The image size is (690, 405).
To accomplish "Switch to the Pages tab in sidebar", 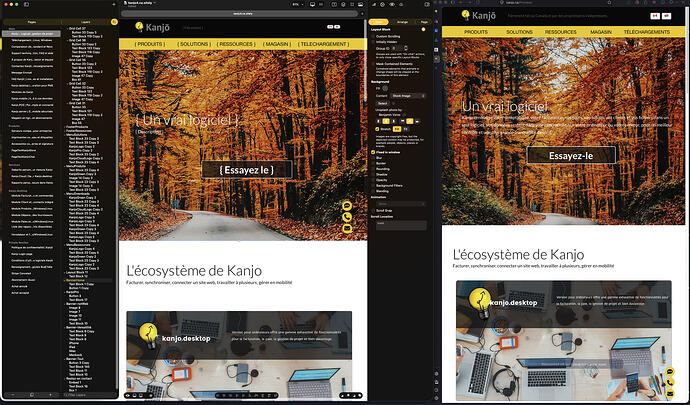I will pos(32,22).
